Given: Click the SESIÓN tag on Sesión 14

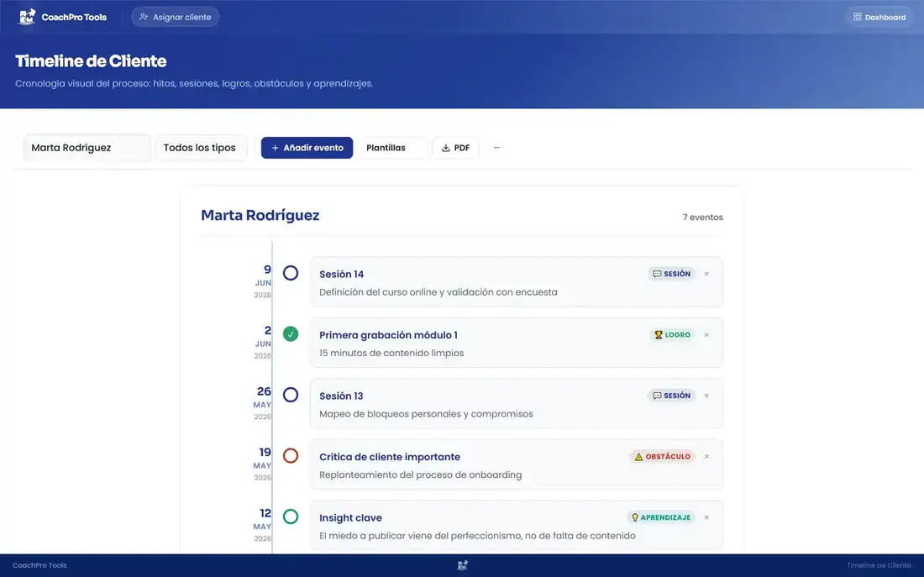Looking at the screenshot, I should [x=672, y=274].
